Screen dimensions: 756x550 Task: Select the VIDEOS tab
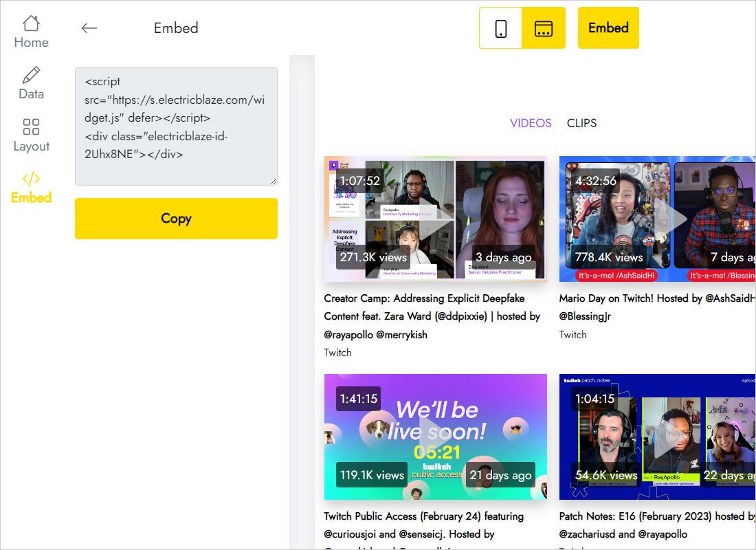(x=531, y=123)
